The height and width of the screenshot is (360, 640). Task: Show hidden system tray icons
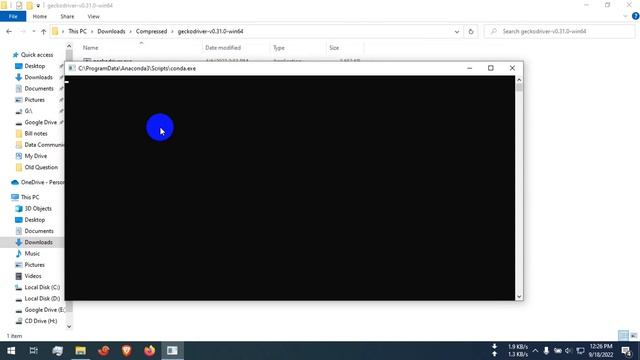tap(535, 351)
